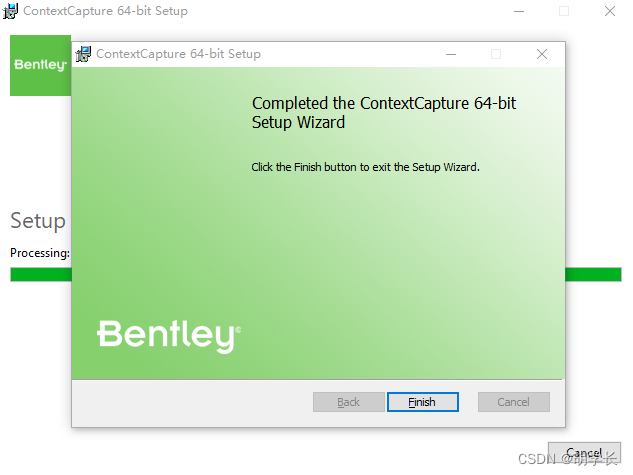Click the Cancel button beside Finish
Screen dimensions: 633x475
pyautogui.click(x=514, y=402)
